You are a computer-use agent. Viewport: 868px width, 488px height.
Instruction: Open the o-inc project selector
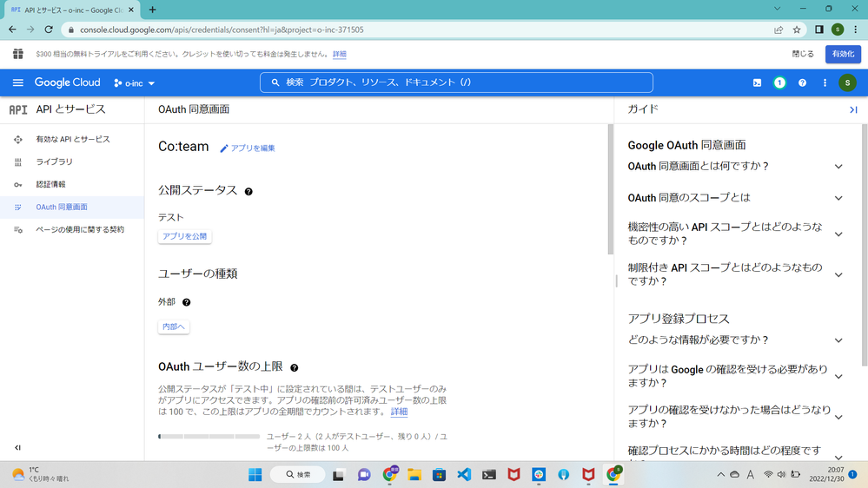pos(135,83)
